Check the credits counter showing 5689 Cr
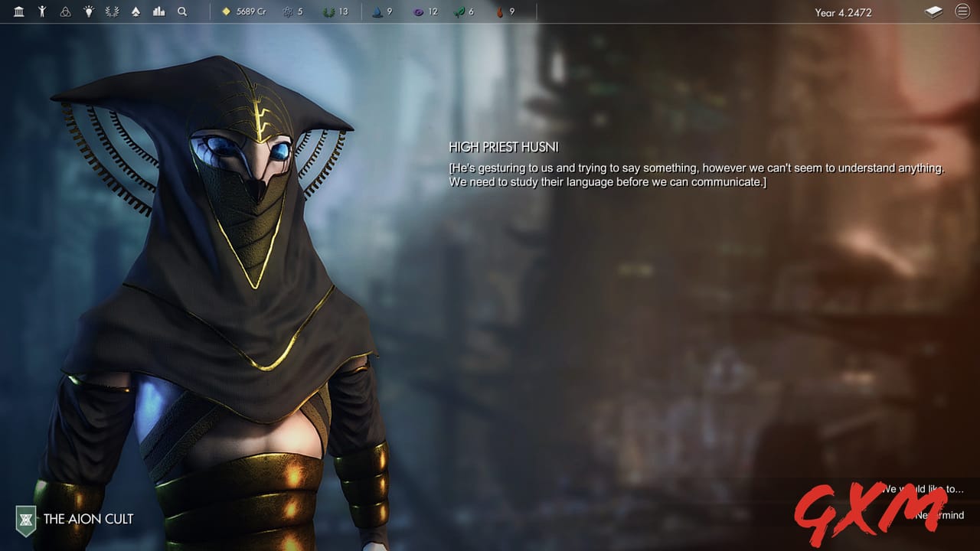Screen dimensions: 980x551 pyautogui.click(x=243, y=11)
